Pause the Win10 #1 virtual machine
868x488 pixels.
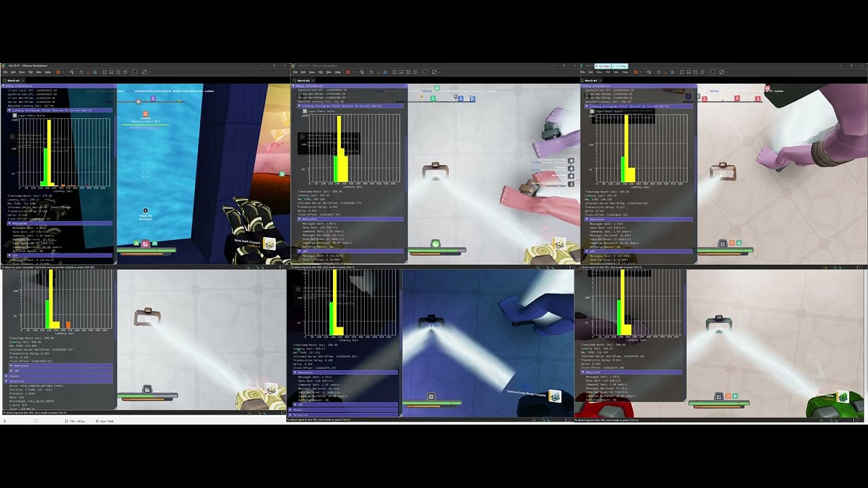click(x=58, y=72)
